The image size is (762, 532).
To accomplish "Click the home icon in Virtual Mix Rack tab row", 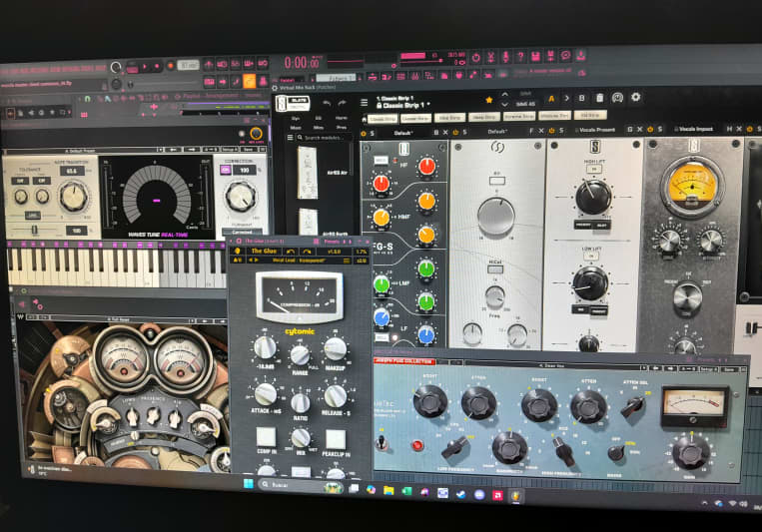I will (x=364, y=119).
